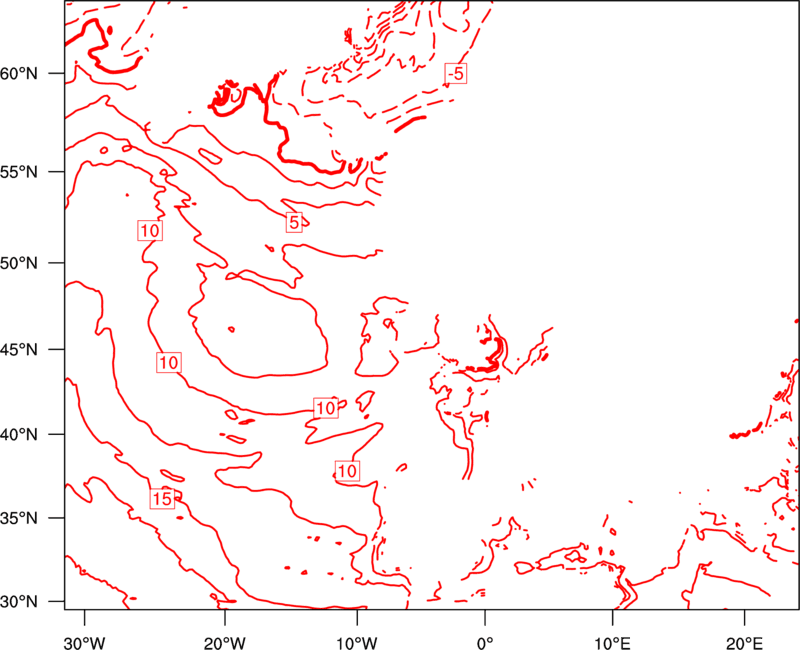Select the boxed 5 contour label
This screenshot has height=650, width=800.
(x=294, y=222)
